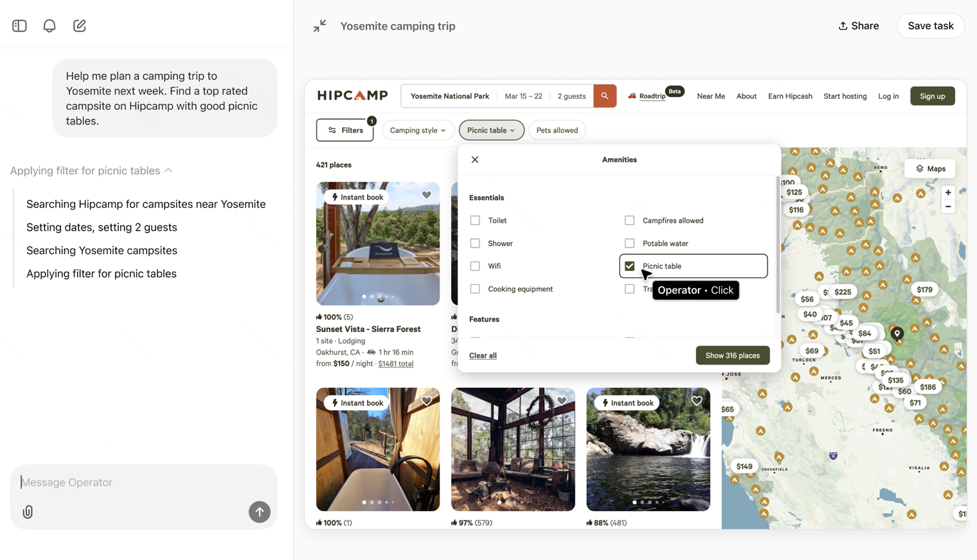Open Sunset Vista - Sierra Forest listing title
The height and width of the screenshot is (560, 977).
[x=368, y=329]
